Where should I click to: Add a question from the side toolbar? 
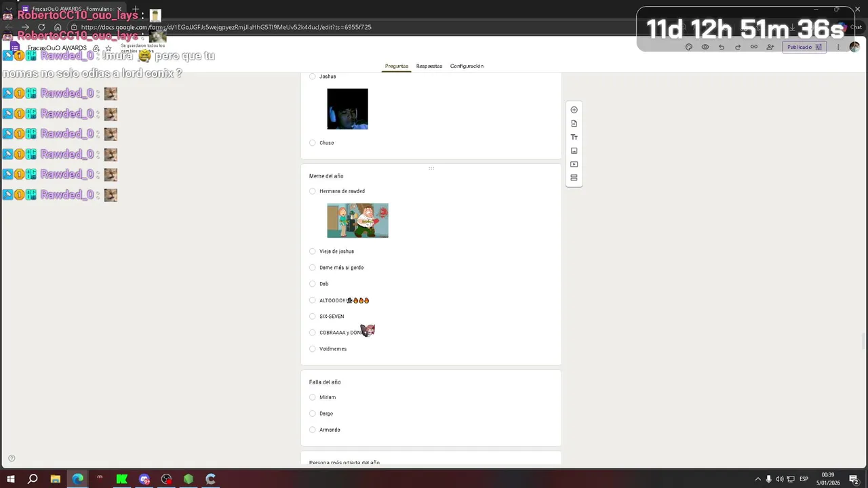coord(574,110)
